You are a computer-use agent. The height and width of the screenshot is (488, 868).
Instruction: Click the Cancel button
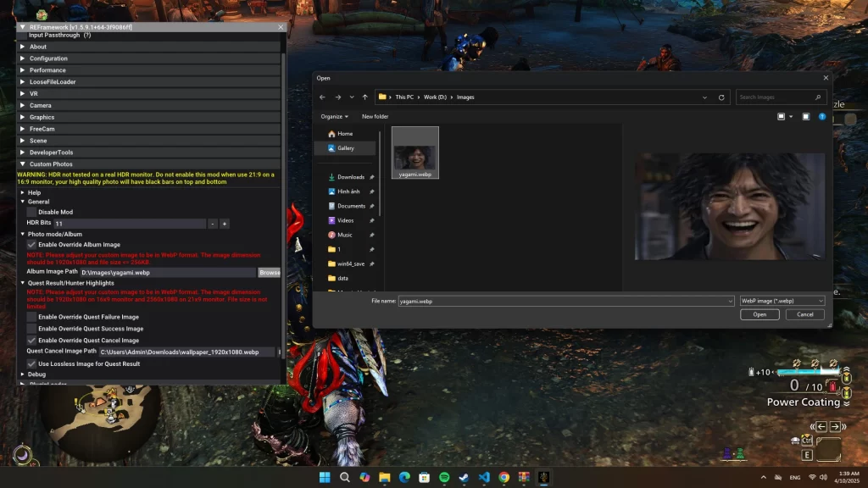point(805,315)
